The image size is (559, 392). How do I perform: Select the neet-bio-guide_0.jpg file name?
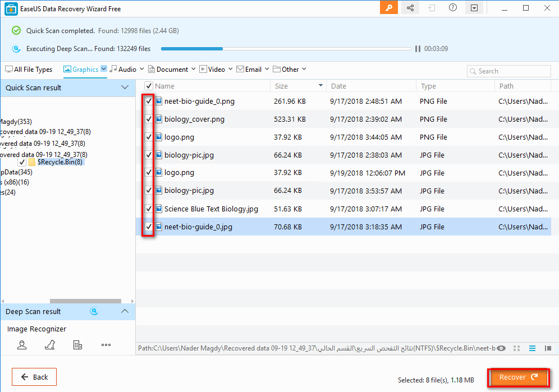[198, 227]
